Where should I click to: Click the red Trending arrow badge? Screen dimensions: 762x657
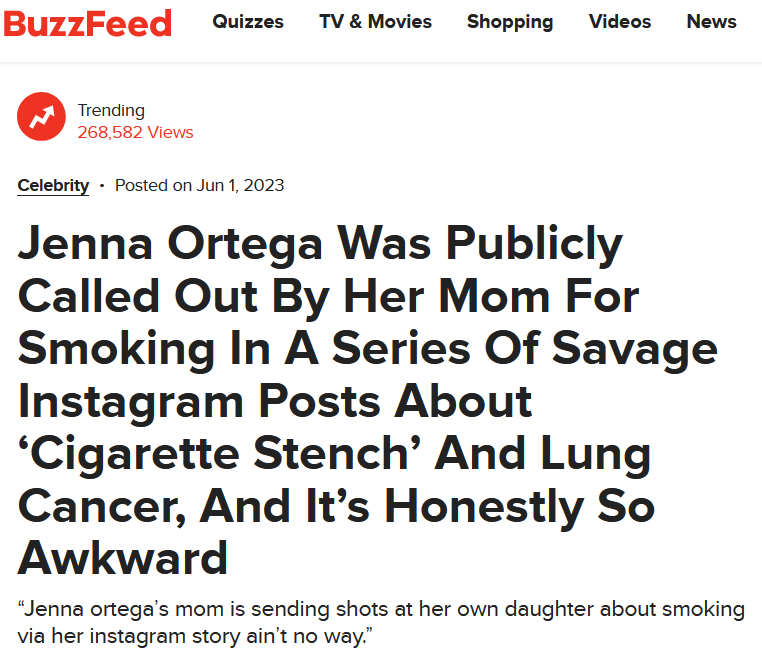(x=41, y=117)
